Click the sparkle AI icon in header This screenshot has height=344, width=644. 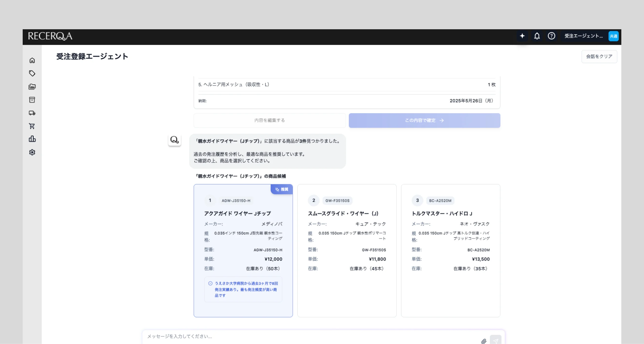click(522, 36)
